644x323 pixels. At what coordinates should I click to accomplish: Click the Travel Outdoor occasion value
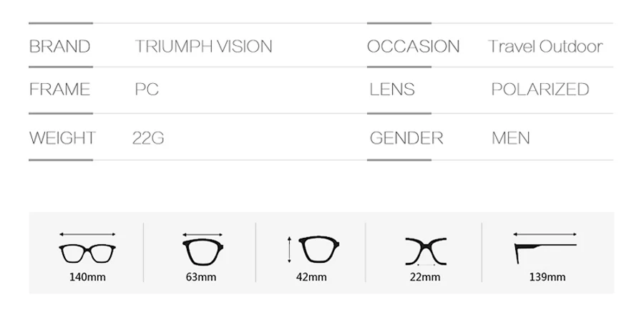545,47
